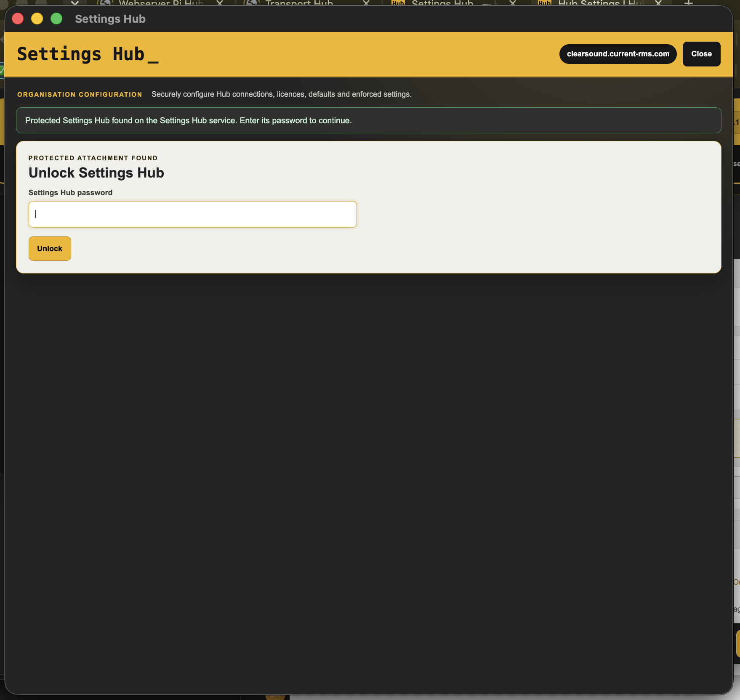Screen dimensions: 740x700
Task: Switch to the Webserver Pi Hub browser tab
Action: pyautogui.click(x=161, y=3)
